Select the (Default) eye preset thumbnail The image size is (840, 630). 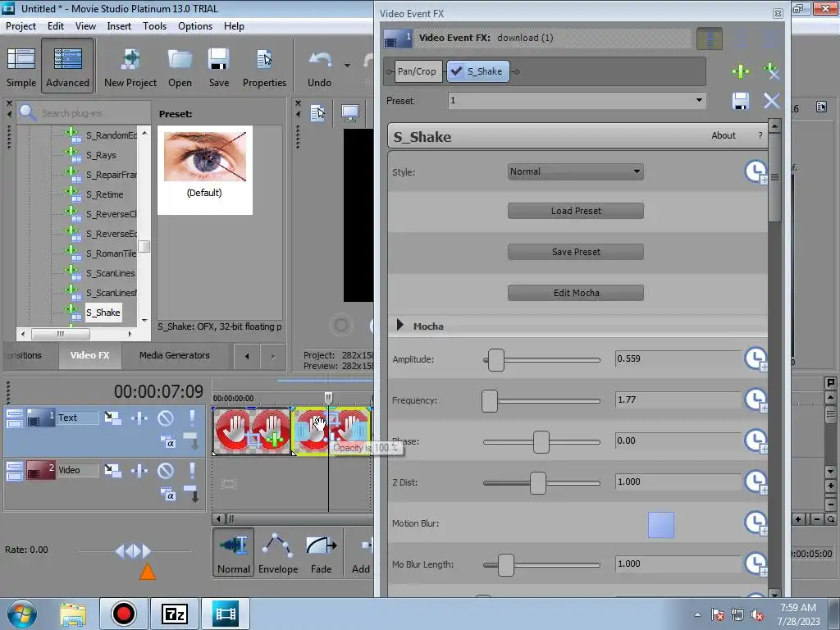(204, 171)
